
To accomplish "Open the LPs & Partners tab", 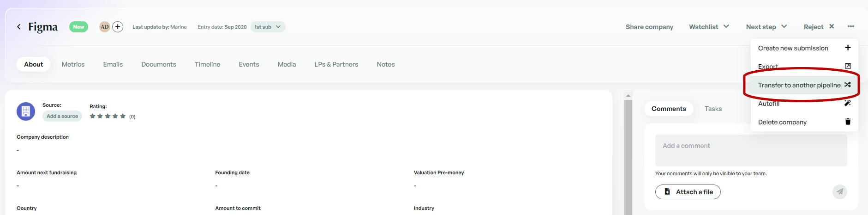I will tap(336, 64).
